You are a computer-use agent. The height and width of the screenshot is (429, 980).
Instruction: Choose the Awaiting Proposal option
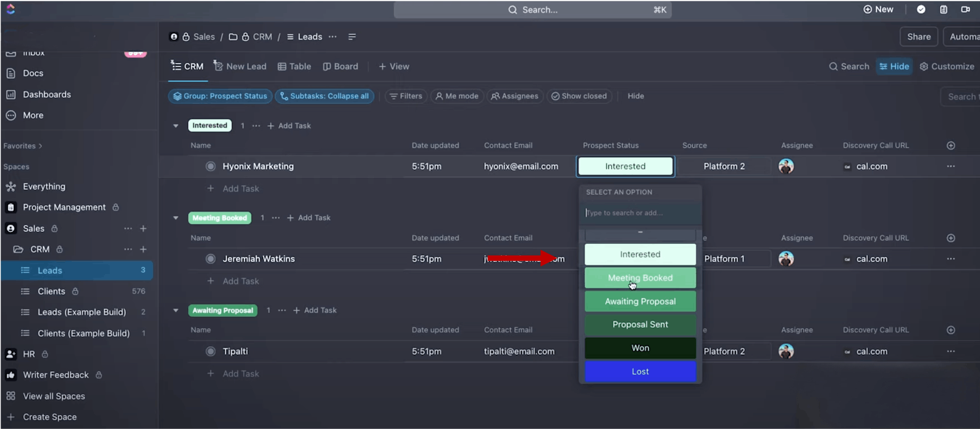pos(640,301)
